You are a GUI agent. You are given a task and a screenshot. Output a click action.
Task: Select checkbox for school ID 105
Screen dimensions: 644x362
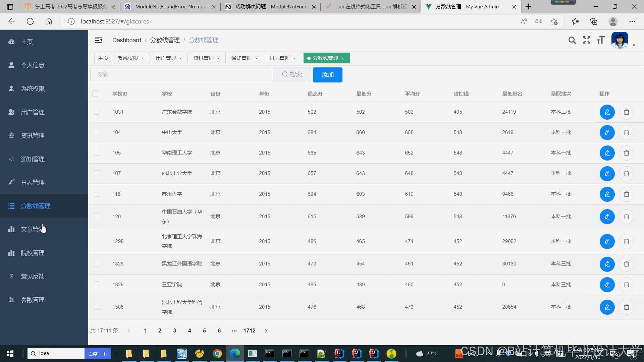coord(97,153)
